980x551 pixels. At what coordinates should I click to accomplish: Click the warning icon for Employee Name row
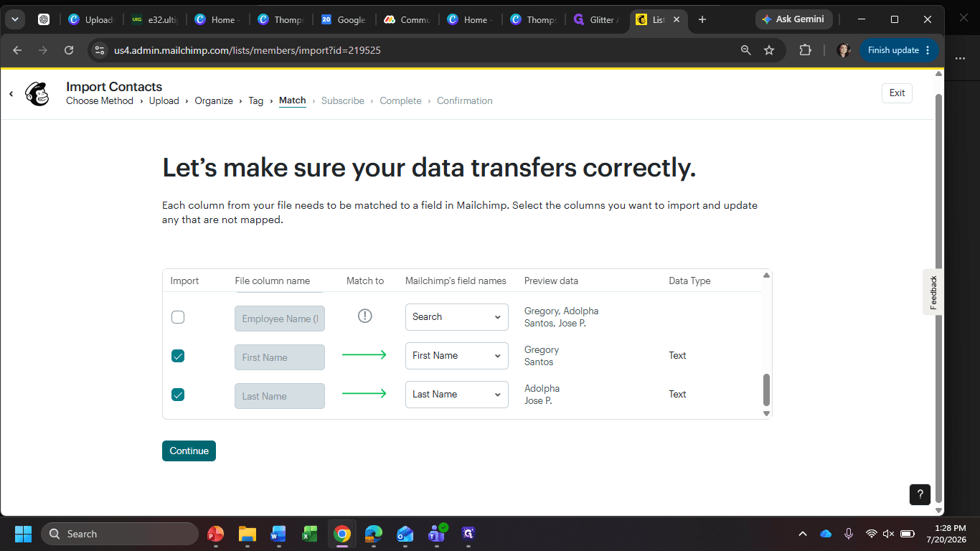click(365, 316)
